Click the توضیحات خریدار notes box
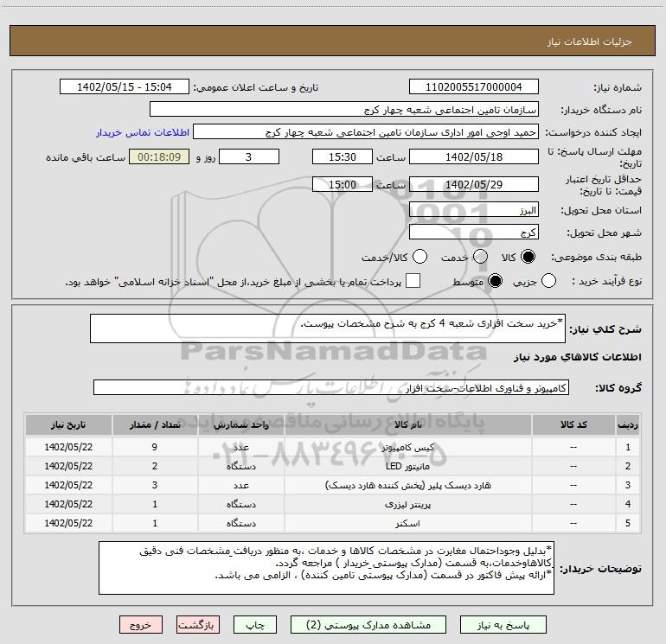 [x=326, y=568]
